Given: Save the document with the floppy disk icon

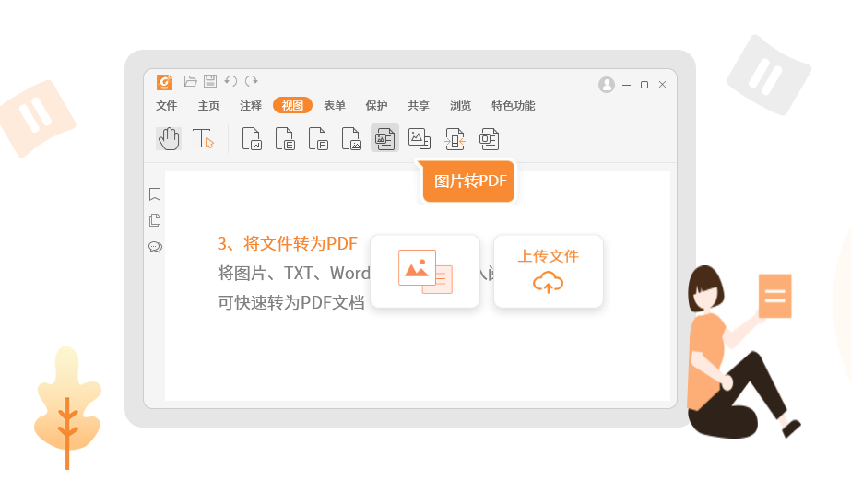Looking at the screenshot, I should (x=210, y=81).
